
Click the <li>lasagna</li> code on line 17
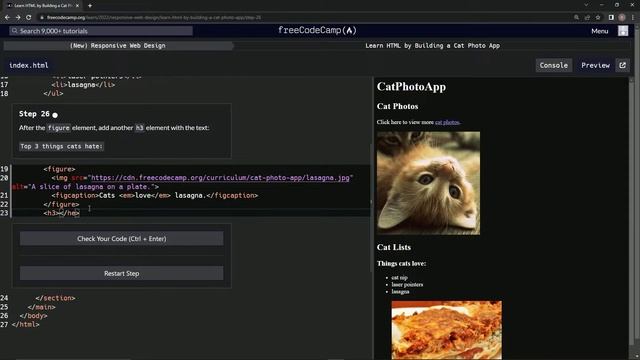tap(83, 85)
